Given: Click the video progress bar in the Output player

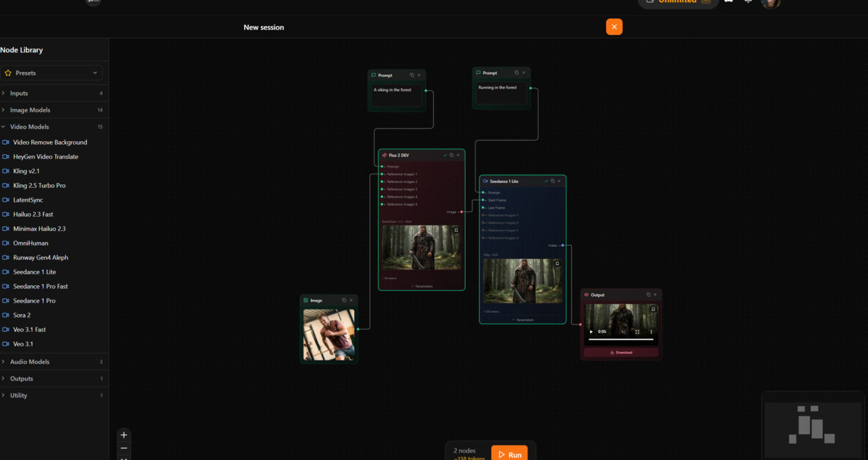Looking at the screenshot, I should point(620,340).
